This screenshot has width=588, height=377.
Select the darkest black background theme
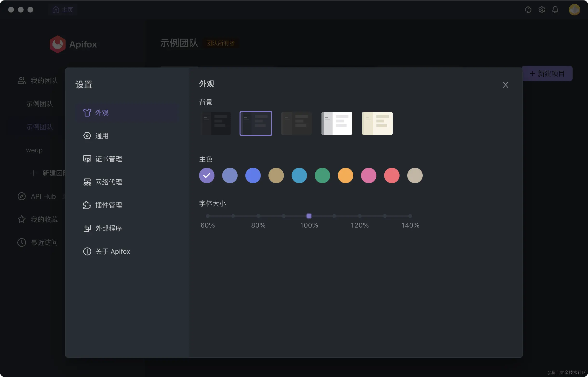(x=215, y=123)
